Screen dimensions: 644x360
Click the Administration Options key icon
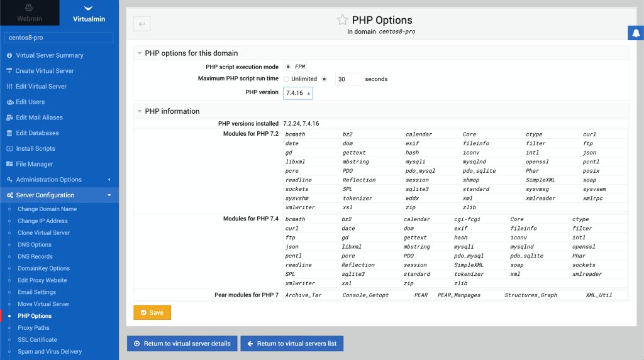click(9, 180)
